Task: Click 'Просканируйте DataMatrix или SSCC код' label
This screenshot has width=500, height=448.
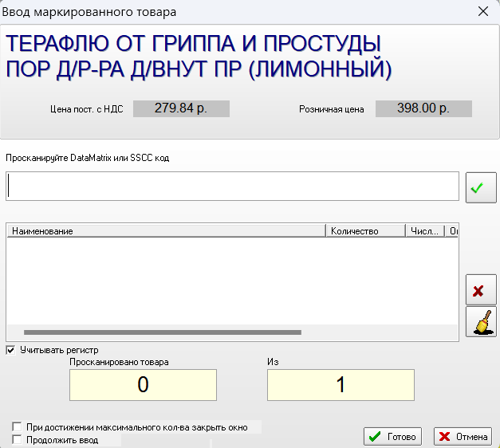Action: click(x=88, y=158)
